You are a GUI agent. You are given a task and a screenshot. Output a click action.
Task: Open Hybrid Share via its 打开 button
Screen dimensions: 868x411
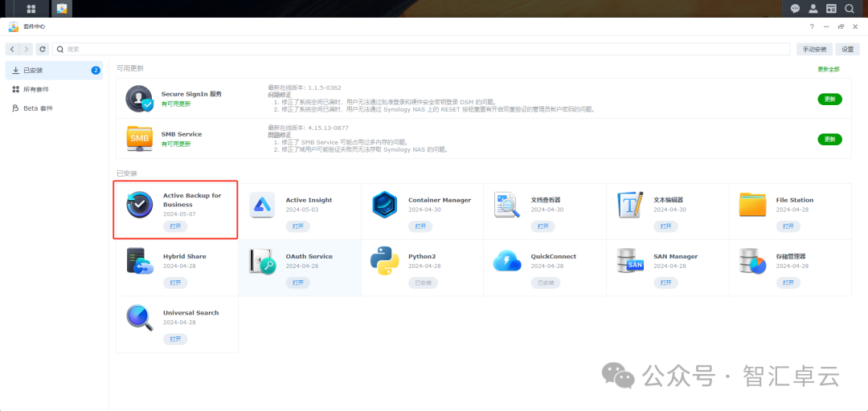(x=175, y=283)
